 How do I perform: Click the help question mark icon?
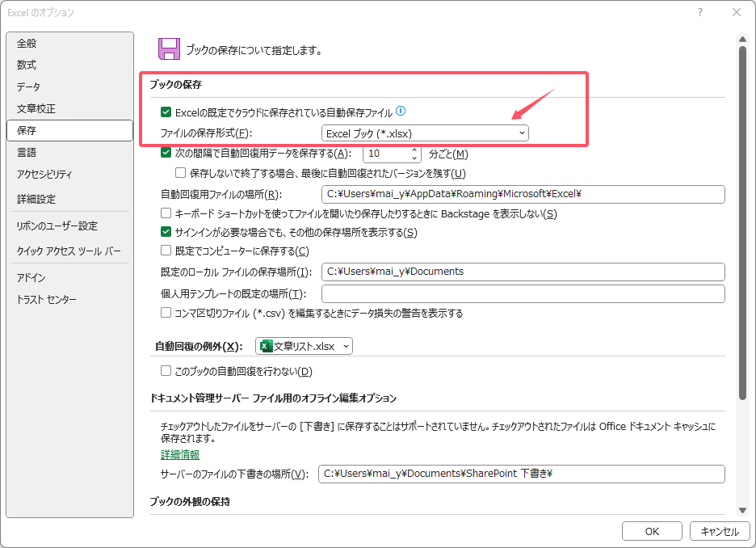point(699,12)
